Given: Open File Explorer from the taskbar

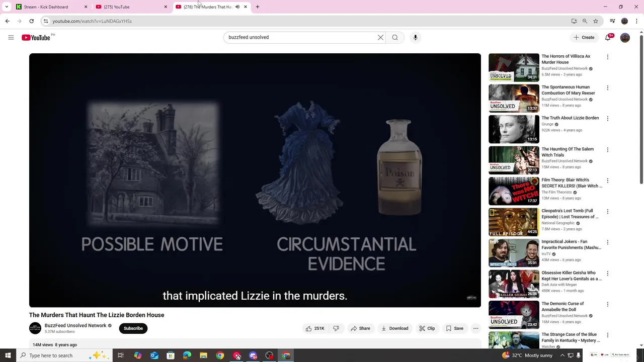Looking at the screenshot, I should point(203,355).
